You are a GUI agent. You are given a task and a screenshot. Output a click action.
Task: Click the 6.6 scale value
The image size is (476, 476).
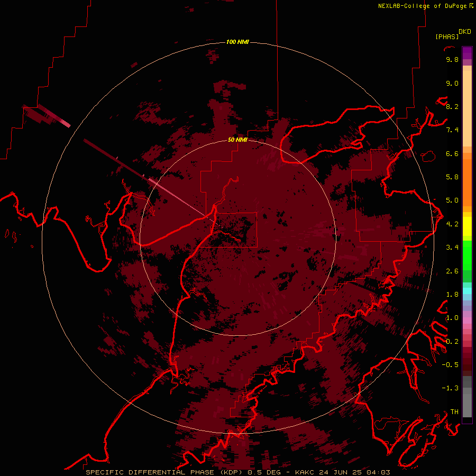(452, 153)
